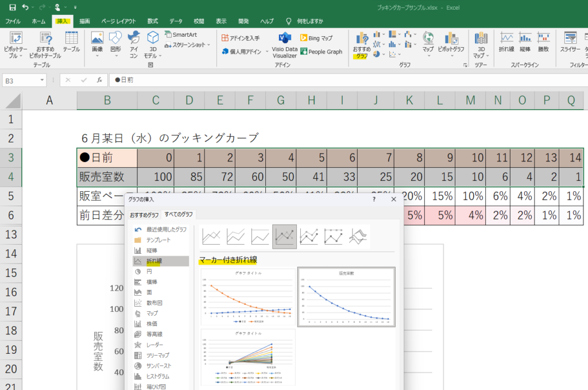Switch to the おすすめグラフ dialog tab
Image resolution: width=588 pixels, height=390 pixels.
[x=144, y=215]
